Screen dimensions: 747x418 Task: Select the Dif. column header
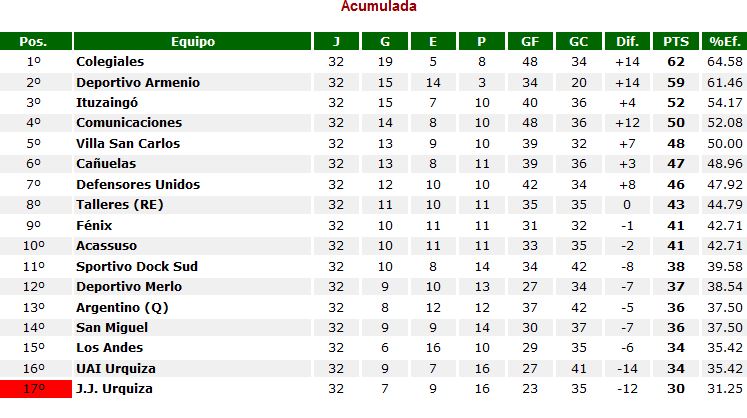(627, 41)
